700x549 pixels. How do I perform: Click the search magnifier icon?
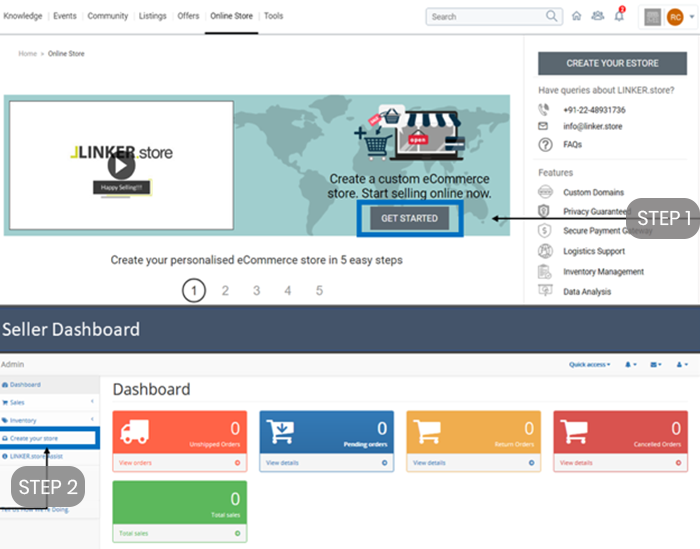coord(552,17)
